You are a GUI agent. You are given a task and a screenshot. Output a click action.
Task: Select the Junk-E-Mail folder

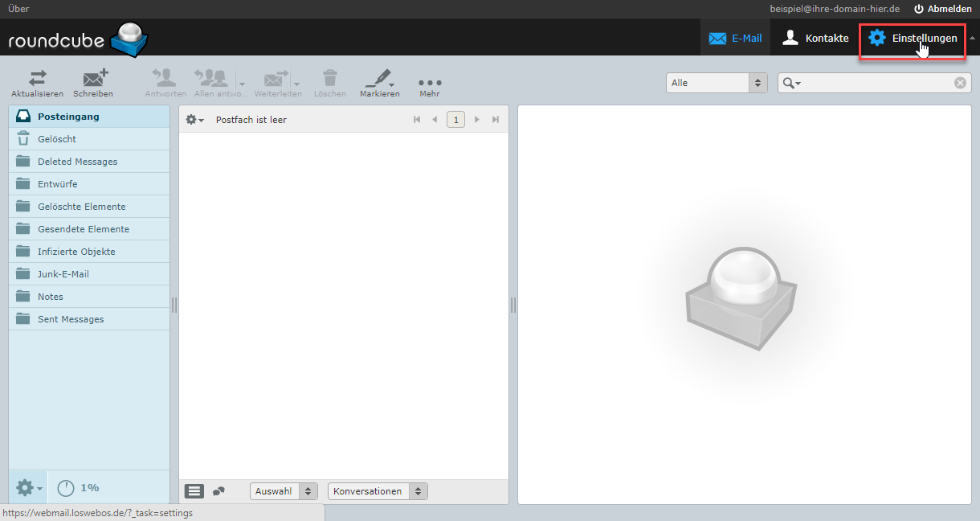pyautogui.click(x=63, y=274)
